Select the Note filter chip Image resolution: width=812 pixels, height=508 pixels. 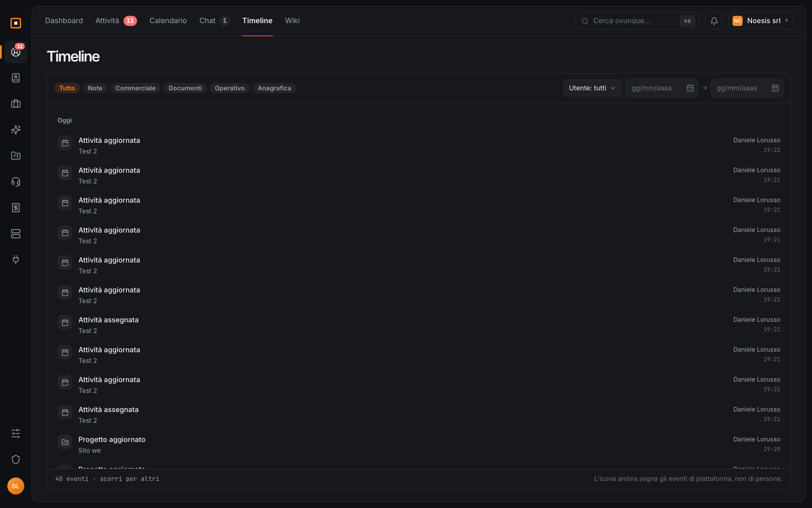coord(95,88)
